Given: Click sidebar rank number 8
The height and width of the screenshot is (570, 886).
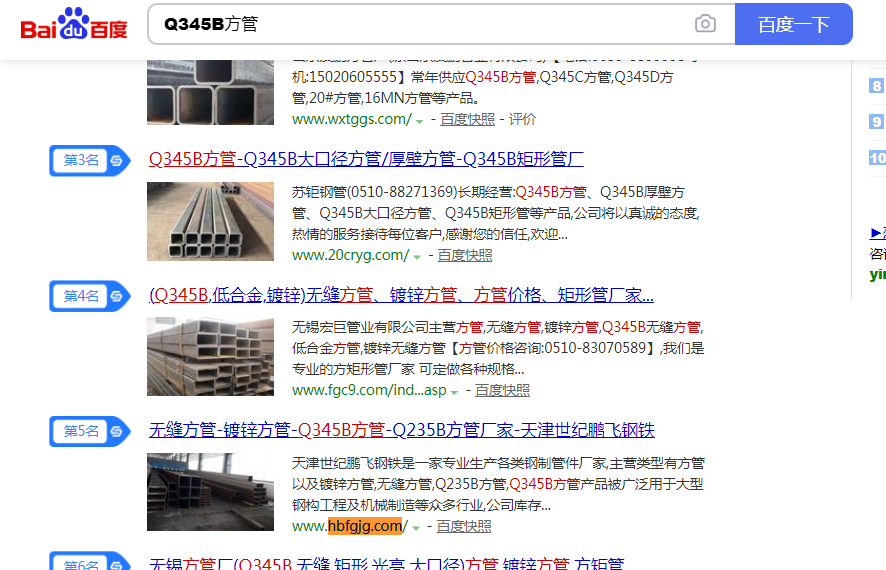Looking at the screenshot, I should (876, 86).
